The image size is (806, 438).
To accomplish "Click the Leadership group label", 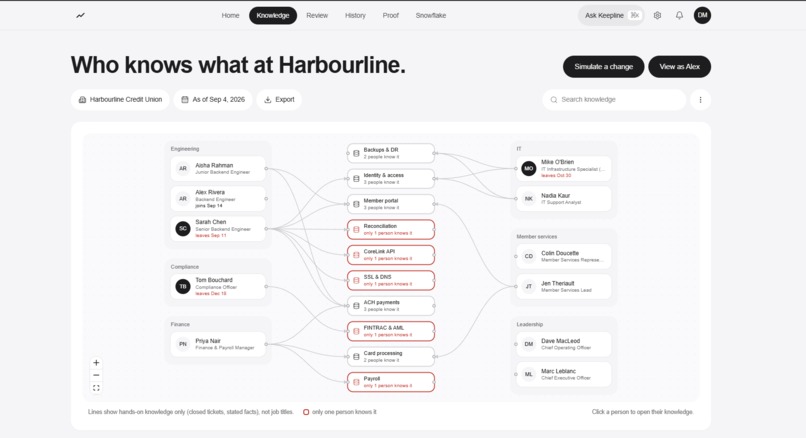I will pyautogui.click(x=529, y=324).
